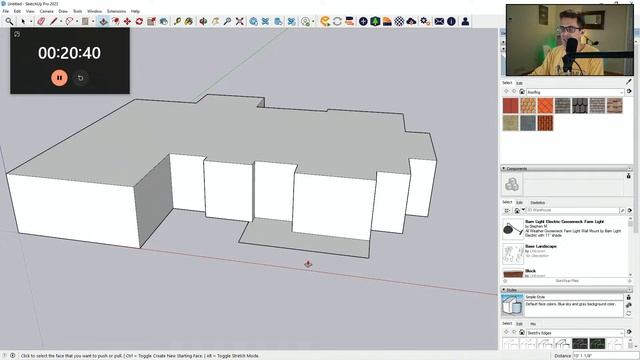
Task: Open the Window menu
Action: pyautogui.click(x=95, y=11)
